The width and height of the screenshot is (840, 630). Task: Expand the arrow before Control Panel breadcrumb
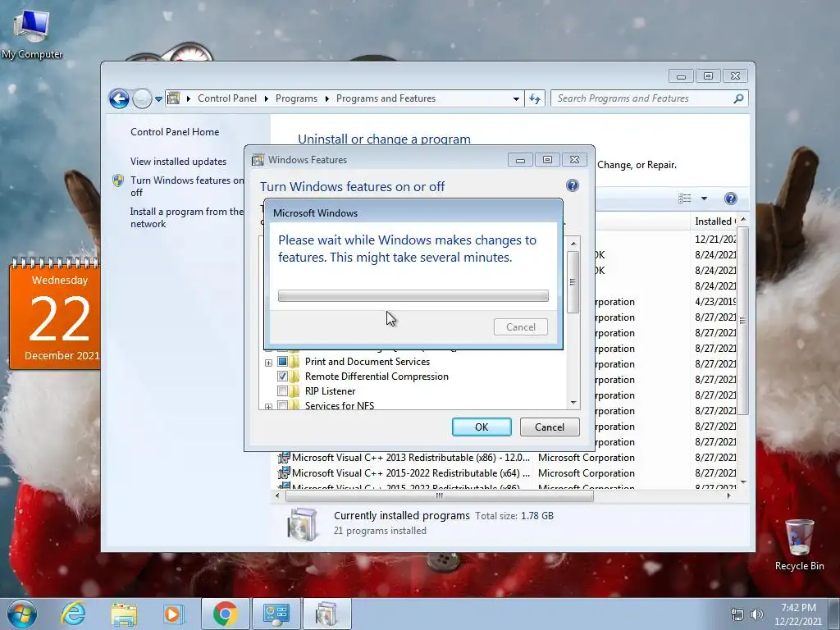[189, 99]
